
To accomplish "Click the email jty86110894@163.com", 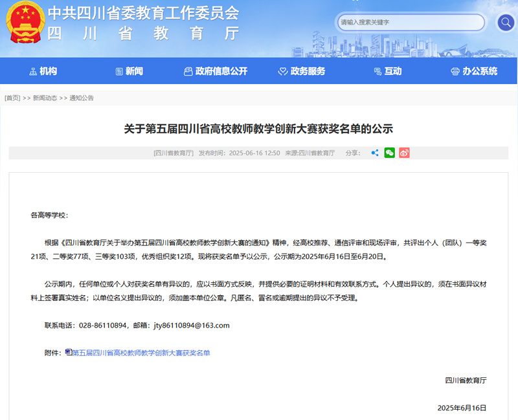I will pos(192,326).
